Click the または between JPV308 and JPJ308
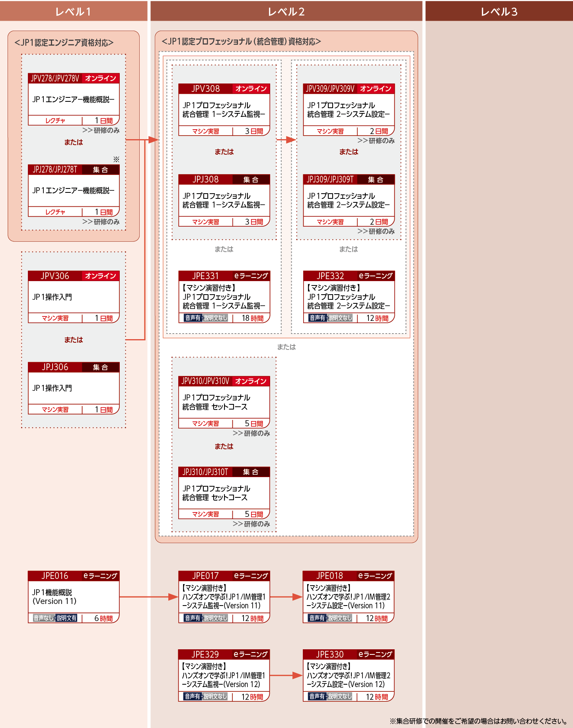The height and width of the screenshot is (728, 573). (224, 152)
